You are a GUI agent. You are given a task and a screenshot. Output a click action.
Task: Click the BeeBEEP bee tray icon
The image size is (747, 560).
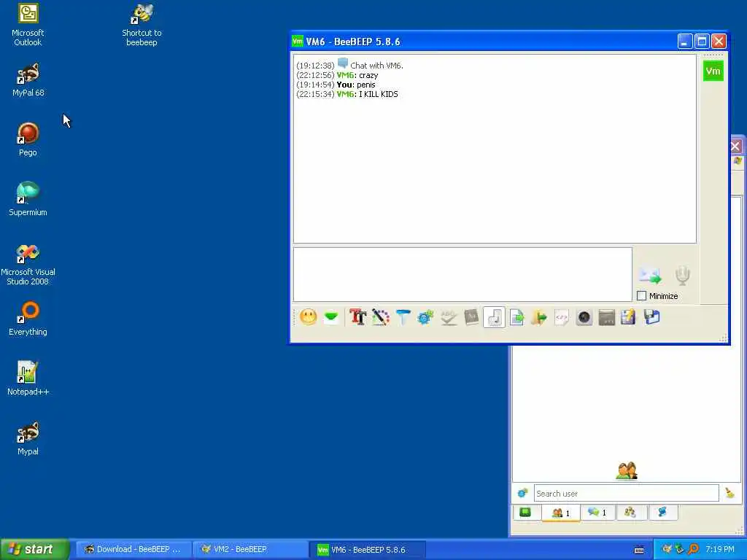tap(667, 549)
